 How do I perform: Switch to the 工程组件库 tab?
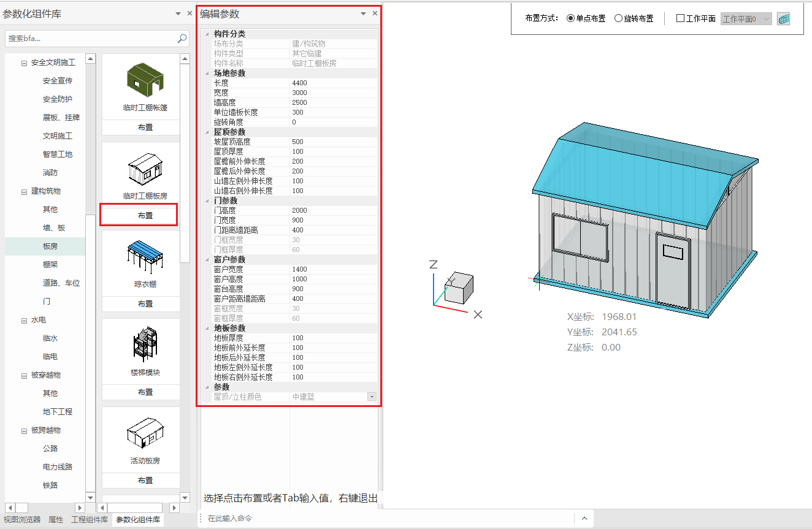[90, 519]
